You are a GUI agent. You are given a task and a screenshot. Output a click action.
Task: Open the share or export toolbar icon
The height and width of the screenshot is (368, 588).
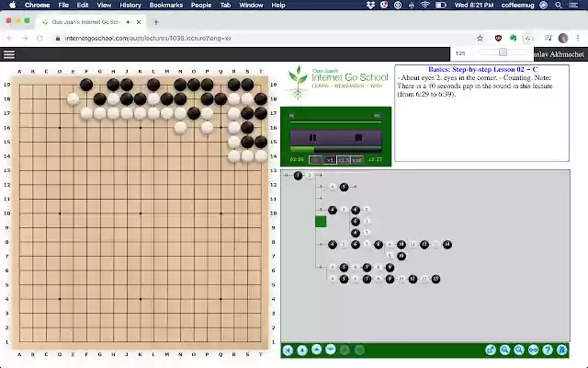point(491,350)
